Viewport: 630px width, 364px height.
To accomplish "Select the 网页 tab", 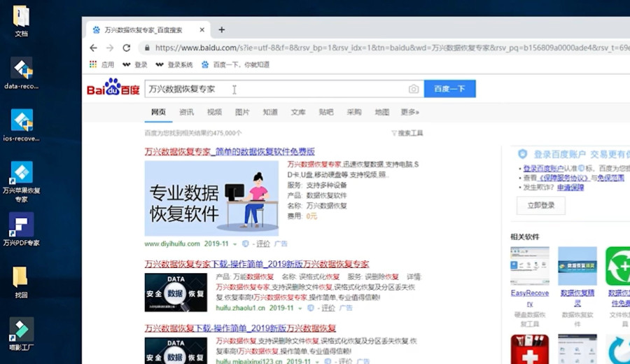I will coord(158,112).
